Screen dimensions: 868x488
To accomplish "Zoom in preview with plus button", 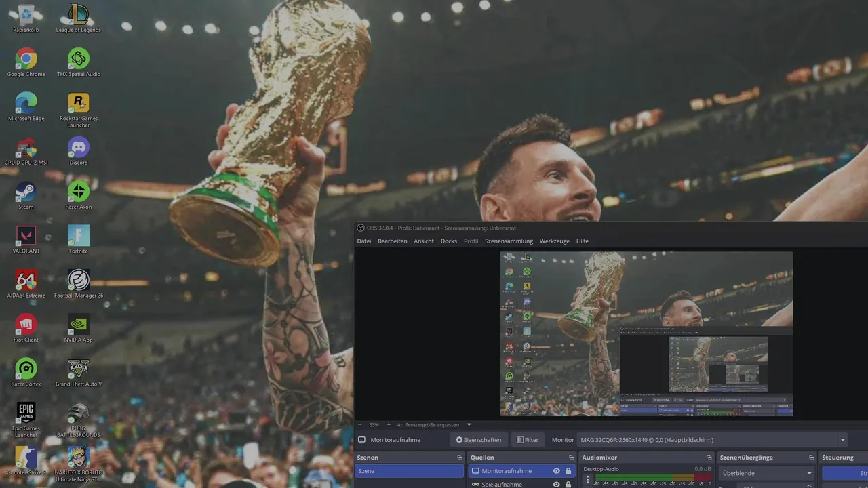I will 389,425.
